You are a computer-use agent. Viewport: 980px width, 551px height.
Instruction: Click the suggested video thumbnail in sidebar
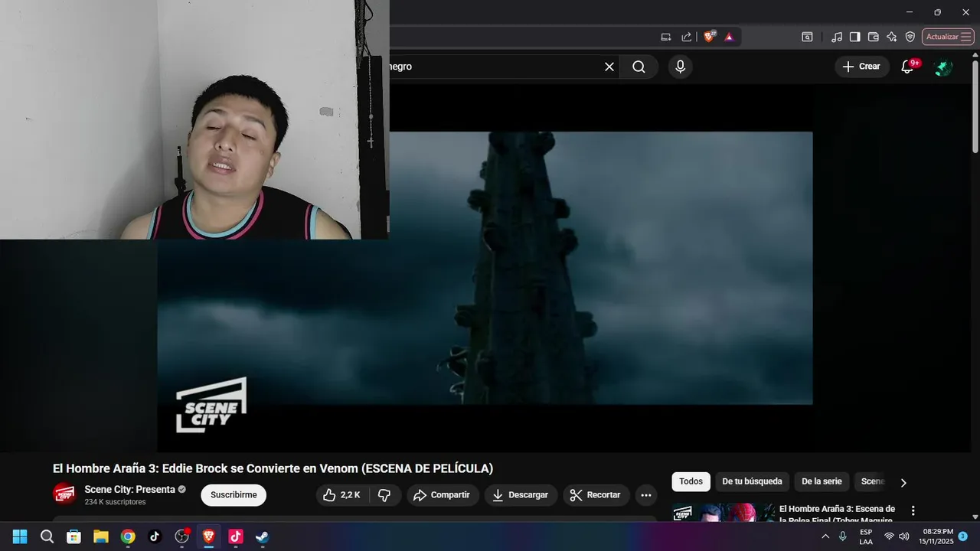point(724,512)
